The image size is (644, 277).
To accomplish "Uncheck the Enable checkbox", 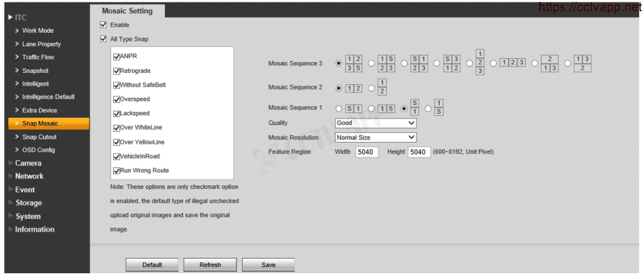I will click(x=103, y=25).
